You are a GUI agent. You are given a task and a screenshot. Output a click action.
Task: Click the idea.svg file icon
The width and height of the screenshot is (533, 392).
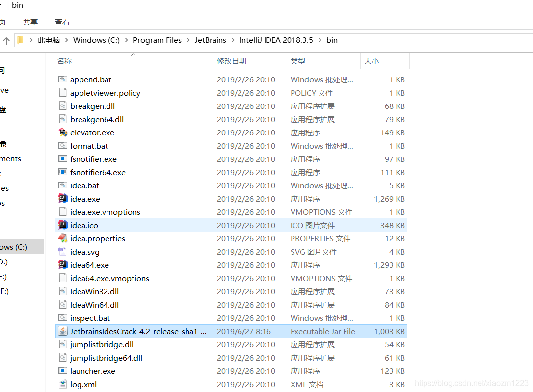(62, 252)
